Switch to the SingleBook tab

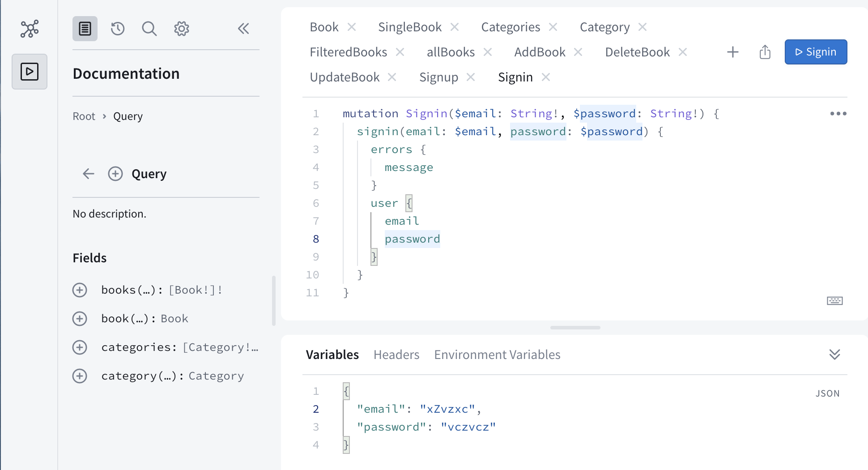click(x=410, y=27)
